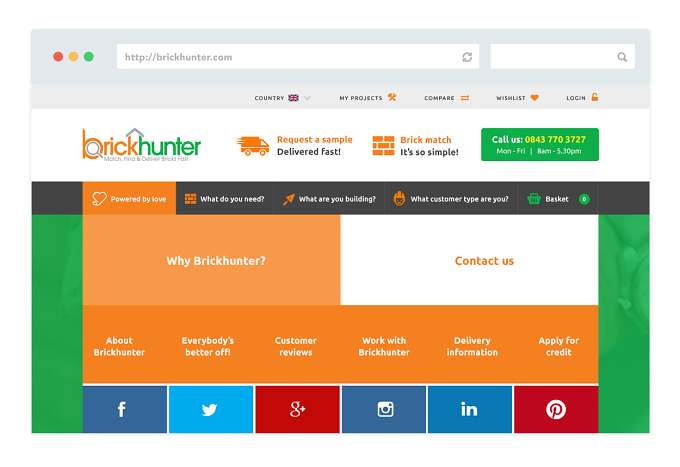Open the Pinterest icon tile
This screenshot has width=680, height=467.
(556, 409)
